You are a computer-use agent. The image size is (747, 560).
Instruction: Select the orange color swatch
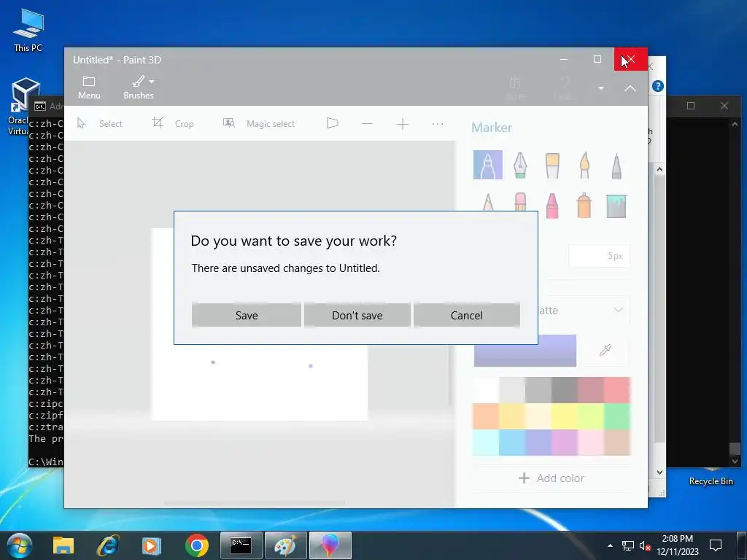[485, 416]
